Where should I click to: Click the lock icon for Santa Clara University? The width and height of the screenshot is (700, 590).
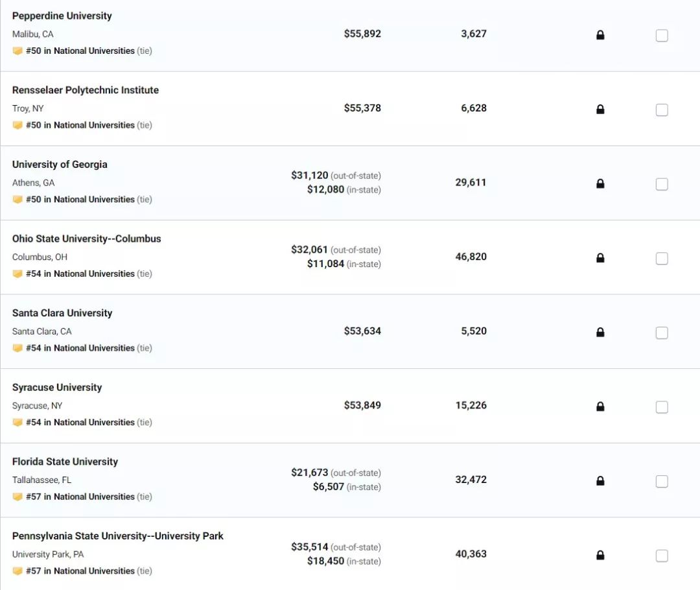(x=600, y=332)
